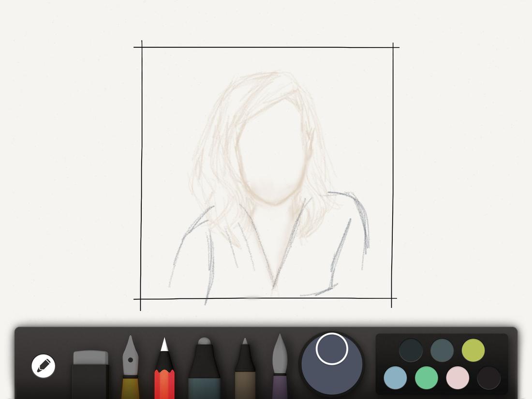Select the Pencil sketch tool

166,368
